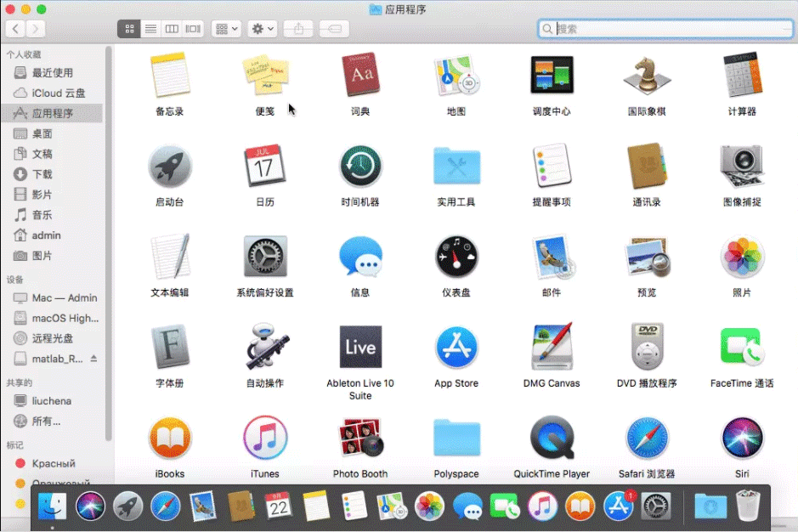This screenshot has width=798, height=532.
Task: Click the search field in Finder toolbar
Action: coord(671,29)
